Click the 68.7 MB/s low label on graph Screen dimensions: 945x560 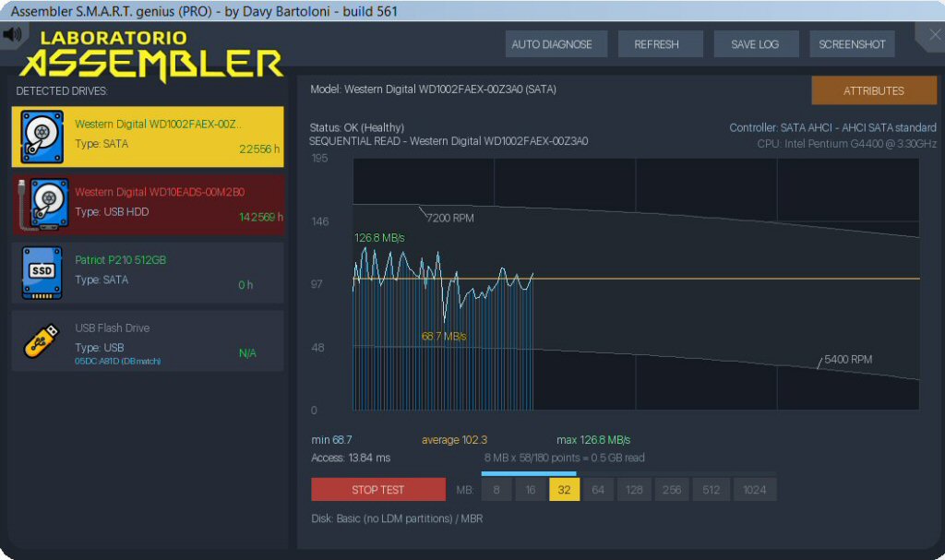(444, 336)
